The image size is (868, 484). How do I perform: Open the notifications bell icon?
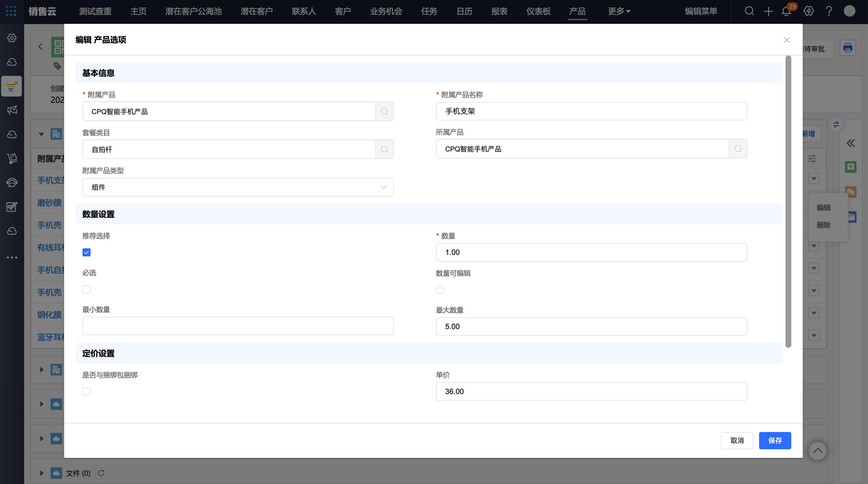(x=786, y=11)
